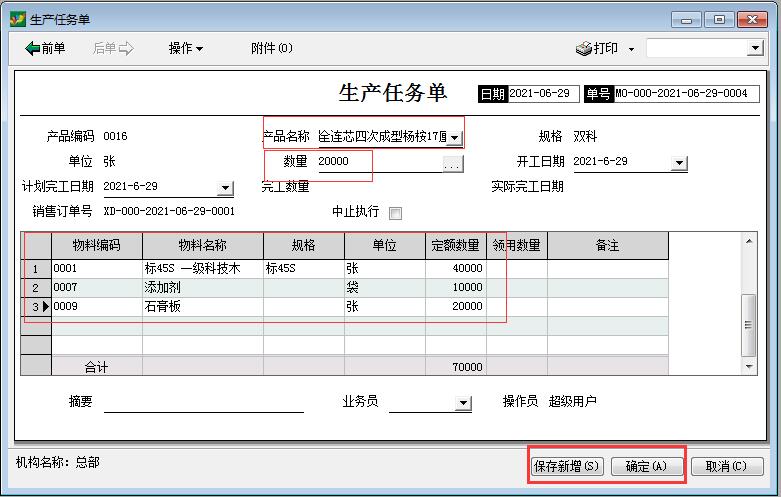Open the 操作 menu

tap(185, 48)
